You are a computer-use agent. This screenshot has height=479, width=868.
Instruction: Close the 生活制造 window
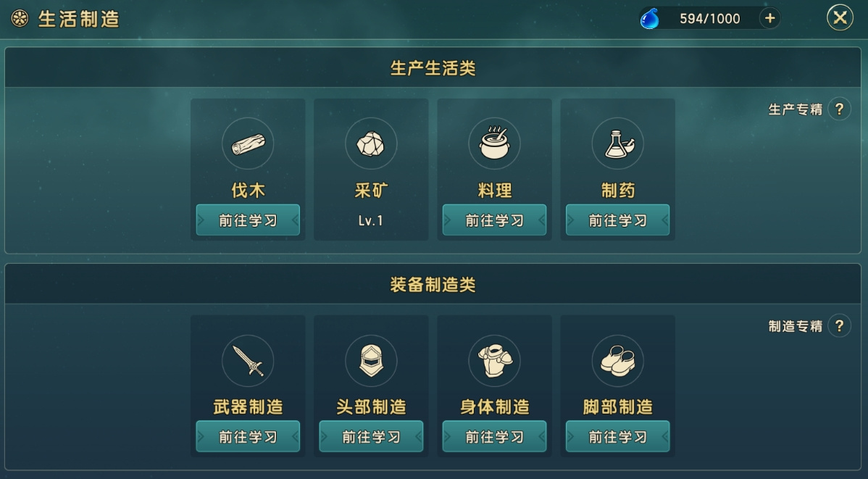[840, 17]
